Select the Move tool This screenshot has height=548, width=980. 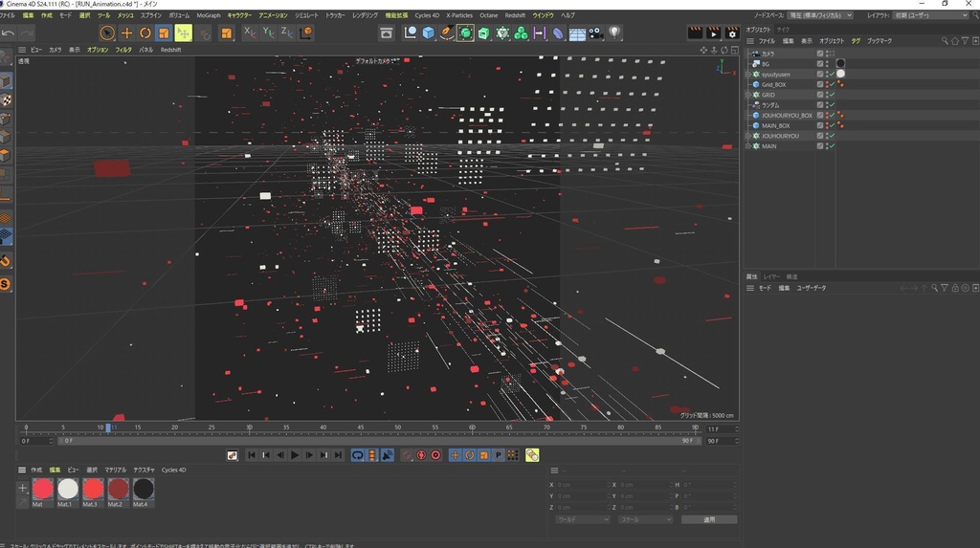tap(127, 33)
